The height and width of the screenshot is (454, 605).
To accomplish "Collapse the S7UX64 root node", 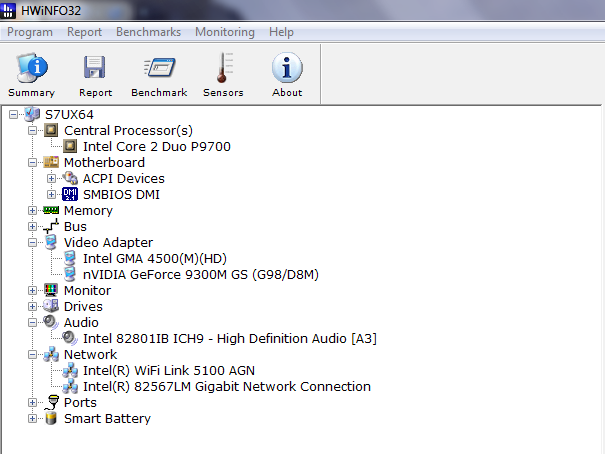I will click(x=14, y=115).
